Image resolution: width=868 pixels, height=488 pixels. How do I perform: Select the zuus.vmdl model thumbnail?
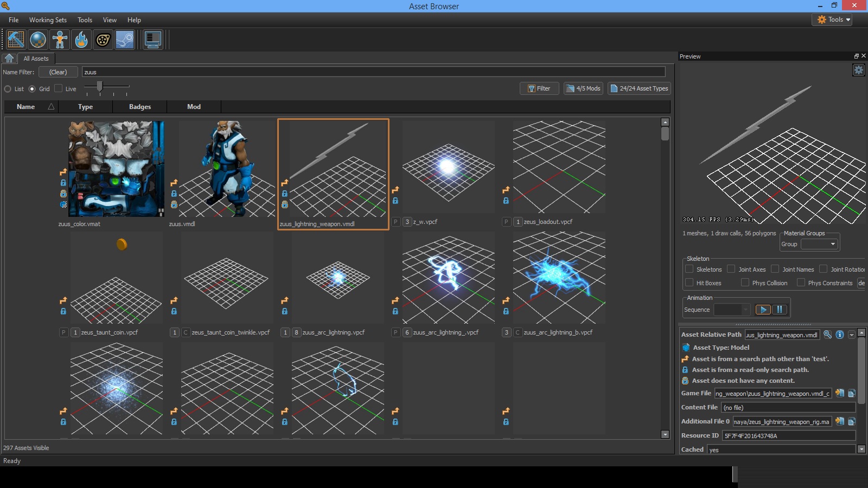click(227, 169)
